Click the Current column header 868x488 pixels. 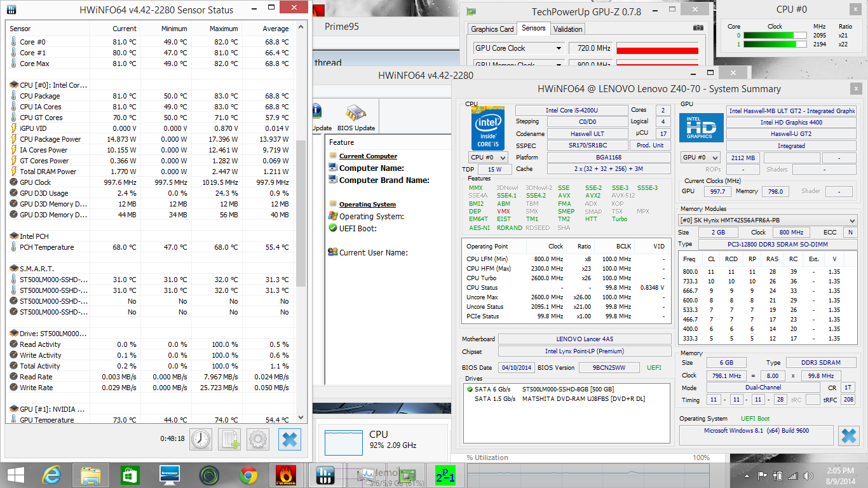pyautogui.click(x=115, y=29)
